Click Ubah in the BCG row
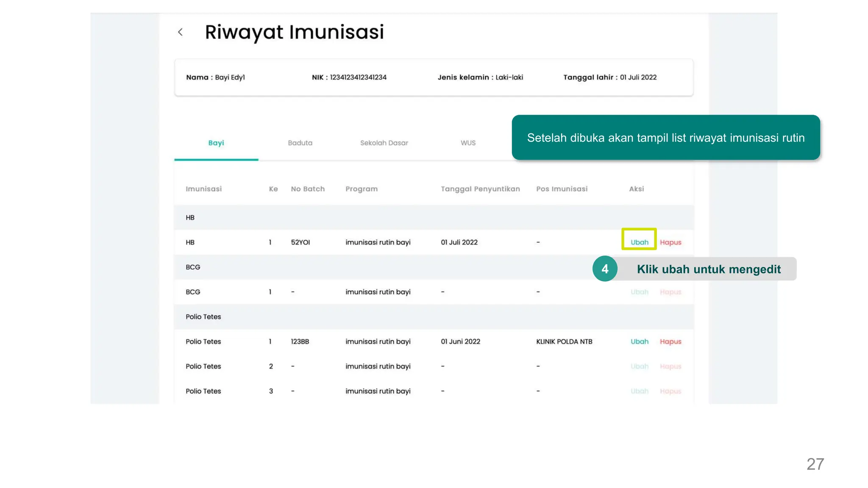 click(639, 292)
